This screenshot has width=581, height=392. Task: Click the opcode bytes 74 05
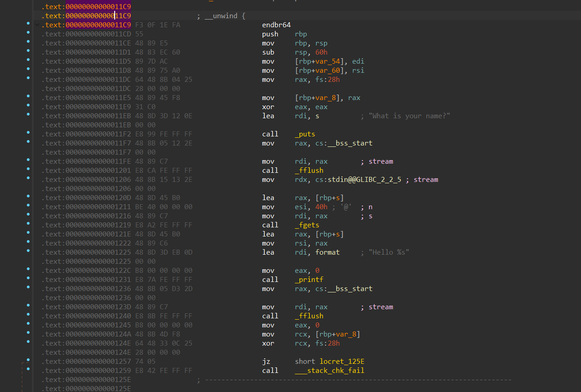[146, 362]
